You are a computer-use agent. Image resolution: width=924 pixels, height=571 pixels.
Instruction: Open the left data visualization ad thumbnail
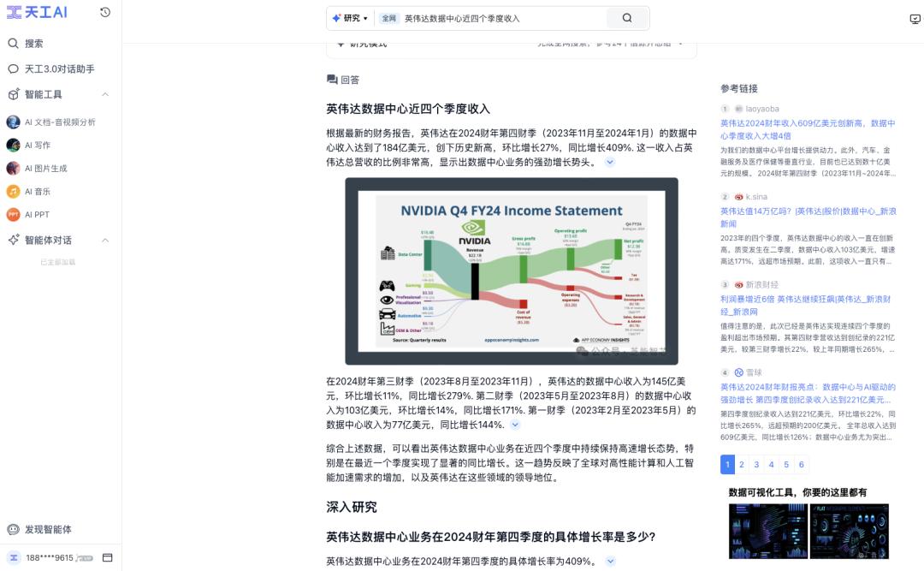tap(767, 532)
